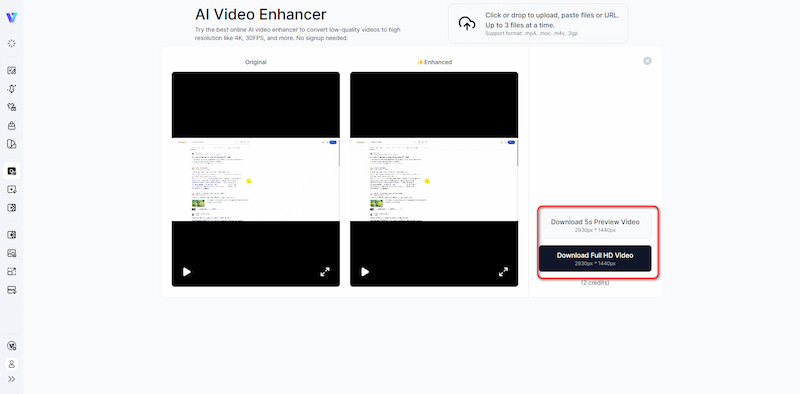This screenshot has width=800, height=394.
Task: Play the Original video
Action: (187, 272)
